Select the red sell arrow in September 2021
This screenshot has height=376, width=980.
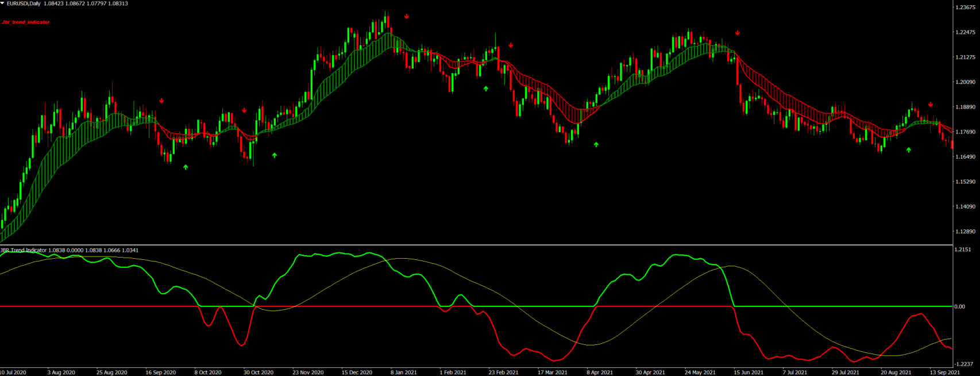click(931, 105)
